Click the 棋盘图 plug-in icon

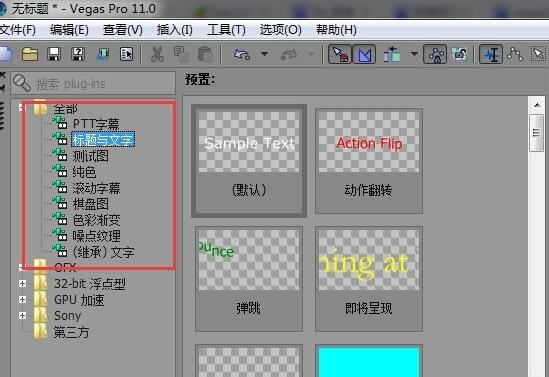[60, 203]
